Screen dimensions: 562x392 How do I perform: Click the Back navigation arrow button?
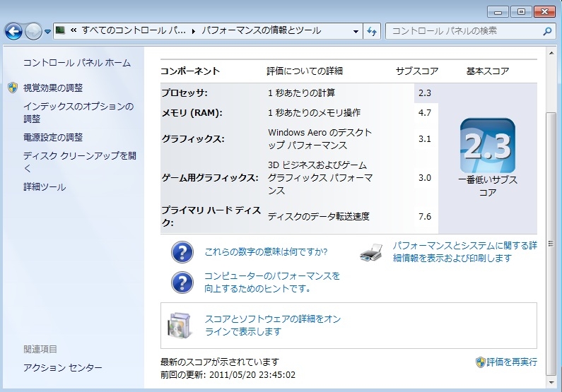(14, 31)
